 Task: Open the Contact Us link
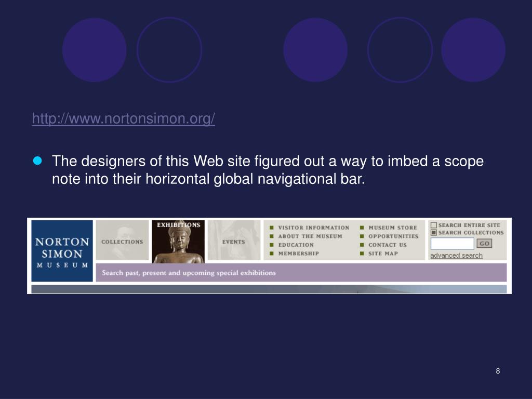click(x=388, y=245)
